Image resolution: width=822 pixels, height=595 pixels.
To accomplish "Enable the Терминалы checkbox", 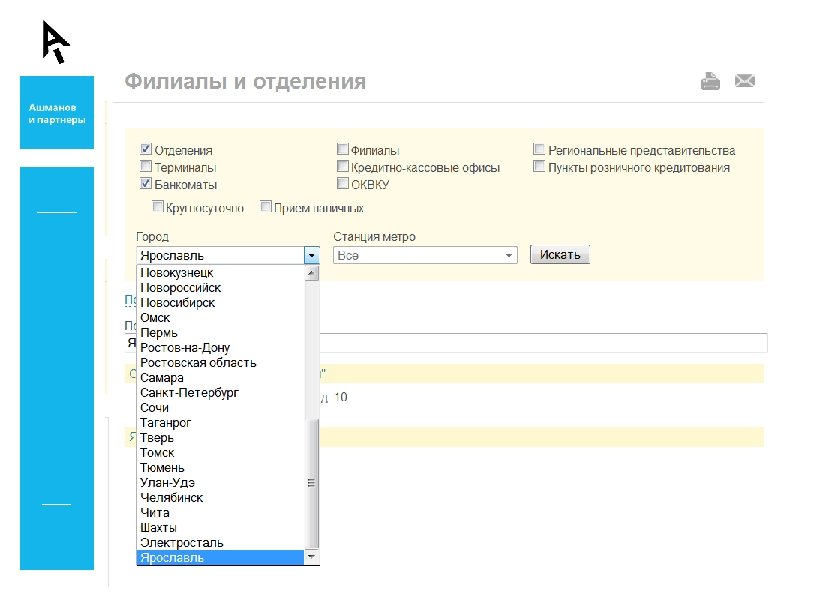I will pyautogui.click(x=145, y=166).
